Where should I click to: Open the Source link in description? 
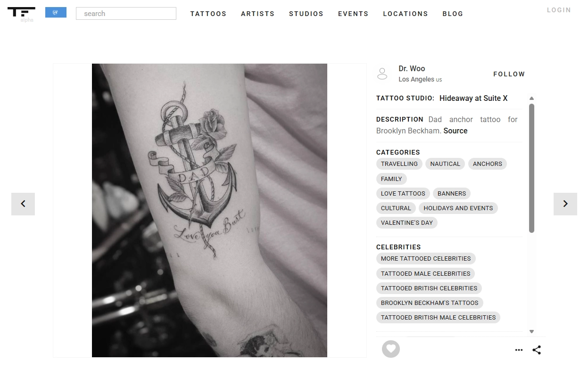[455, 131]
